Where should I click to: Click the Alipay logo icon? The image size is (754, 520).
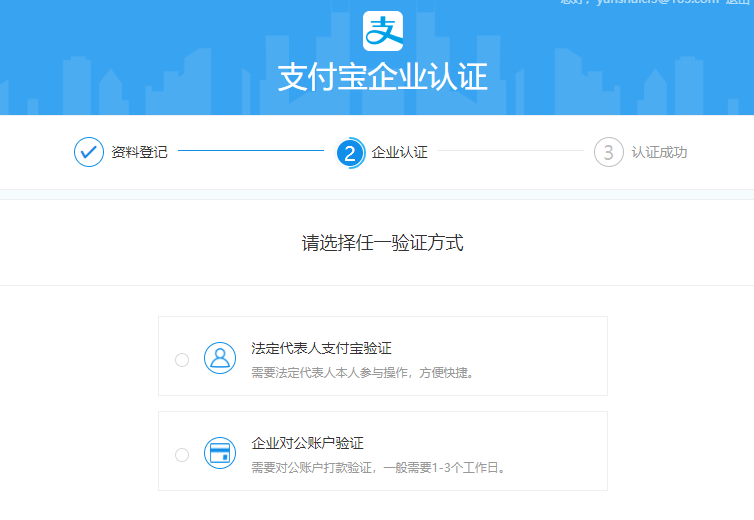(x=383, y=31)
